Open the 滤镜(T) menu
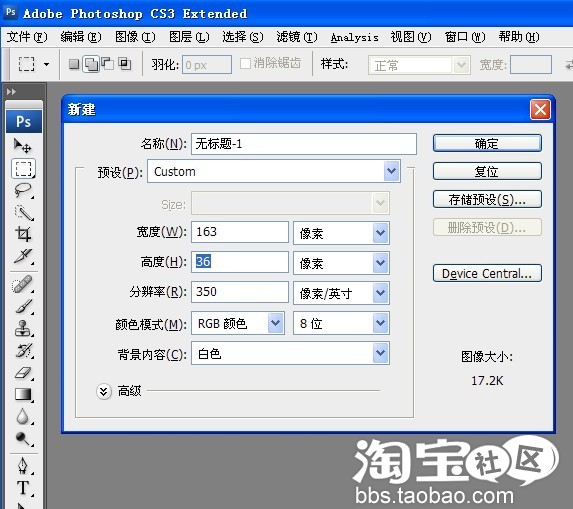Image resolution: width=573 pixels, height=509 pixels. pyautogui.click(x=297, y=37)
